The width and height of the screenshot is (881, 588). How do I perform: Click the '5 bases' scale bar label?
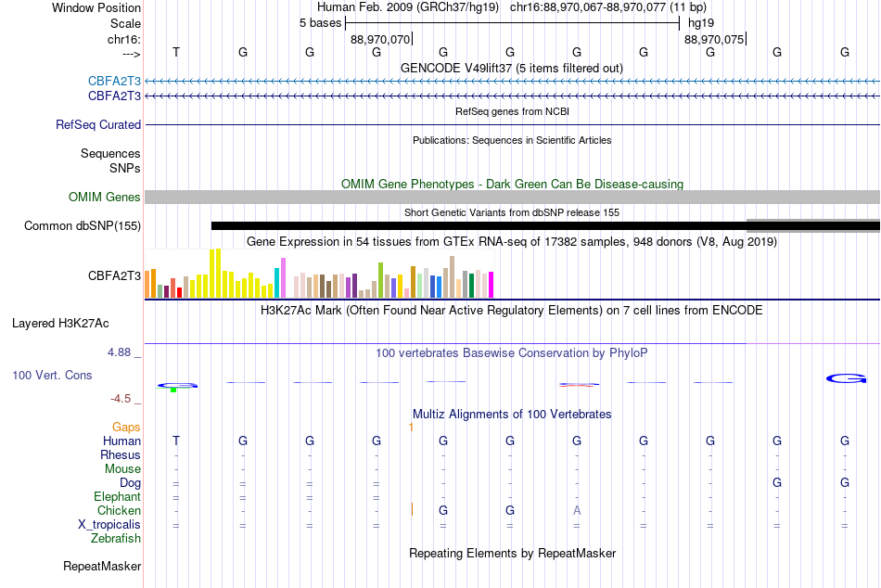point(320,23)
